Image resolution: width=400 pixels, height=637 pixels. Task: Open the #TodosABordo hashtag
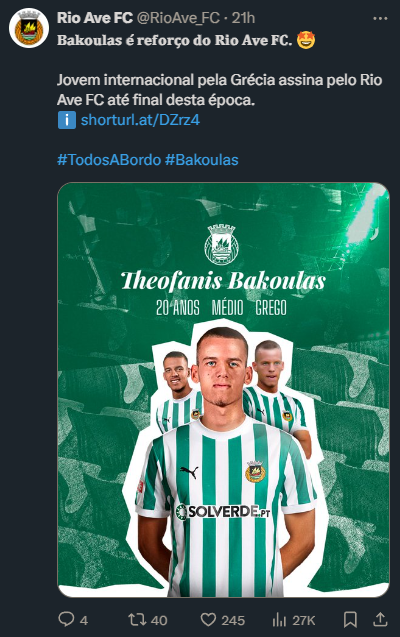pos(109,160)
